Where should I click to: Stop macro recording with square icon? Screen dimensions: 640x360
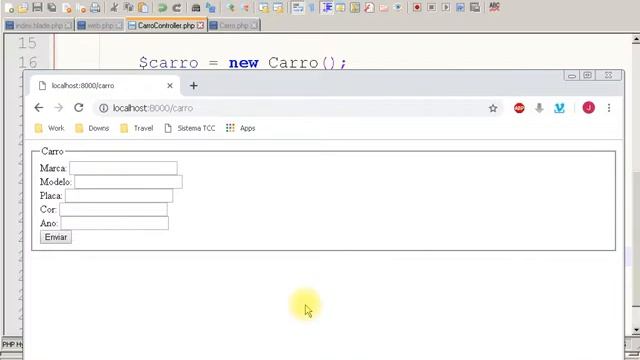pos(431,7)
